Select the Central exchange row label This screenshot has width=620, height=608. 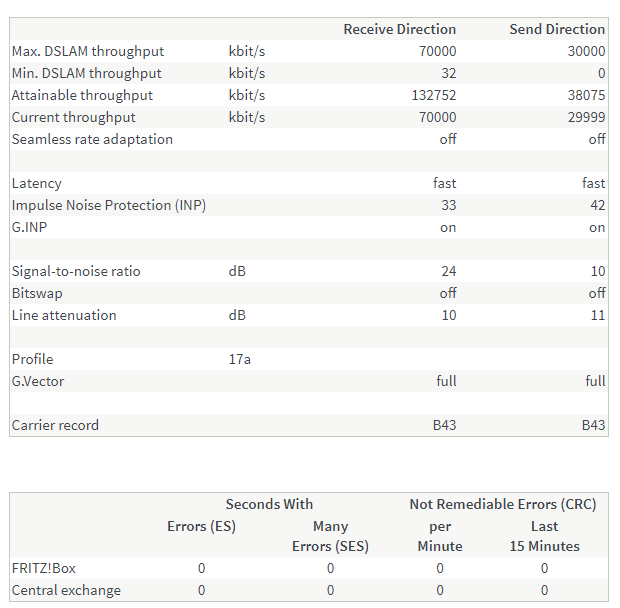(66, 590)
